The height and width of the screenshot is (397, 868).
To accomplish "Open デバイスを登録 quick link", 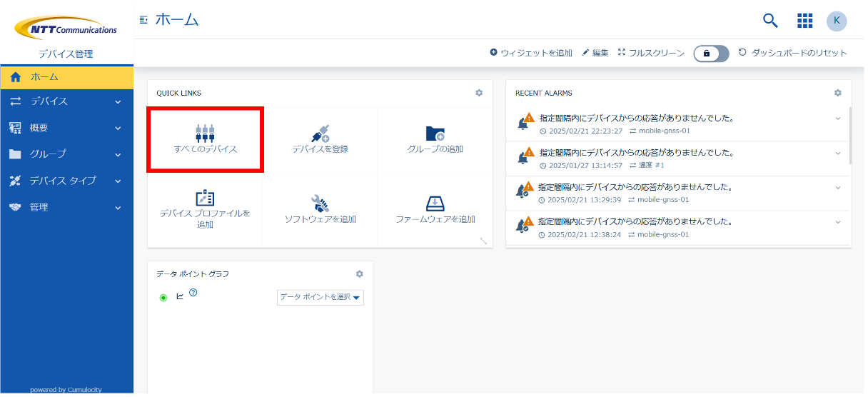I will (x=320, y=139).
